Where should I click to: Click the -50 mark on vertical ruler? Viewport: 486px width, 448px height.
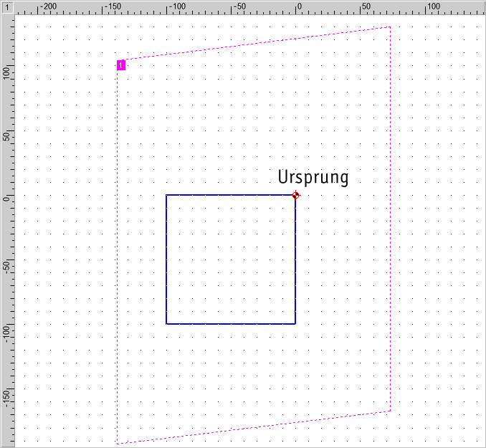point(6,267)
